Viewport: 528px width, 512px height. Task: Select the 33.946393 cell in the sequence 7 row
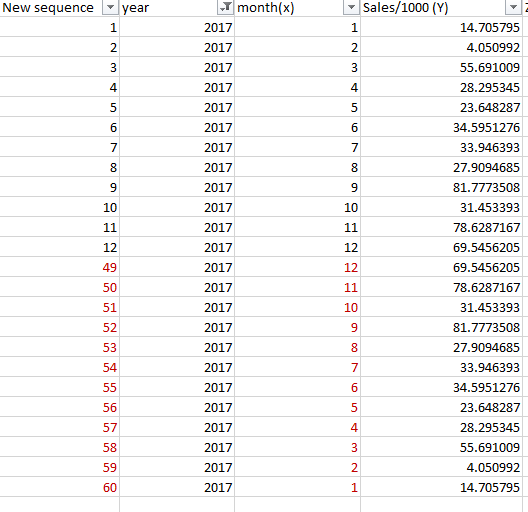click(441, 147)
